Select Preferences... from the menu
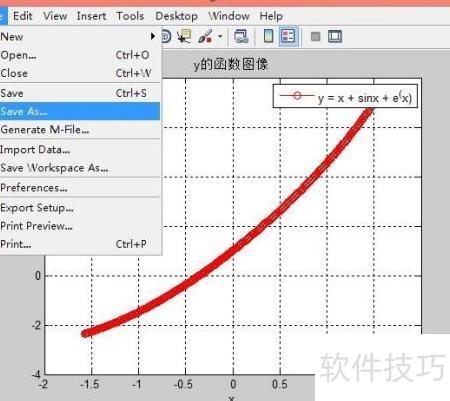The width and height of the screenshot is (450, 401). point(80,188)
